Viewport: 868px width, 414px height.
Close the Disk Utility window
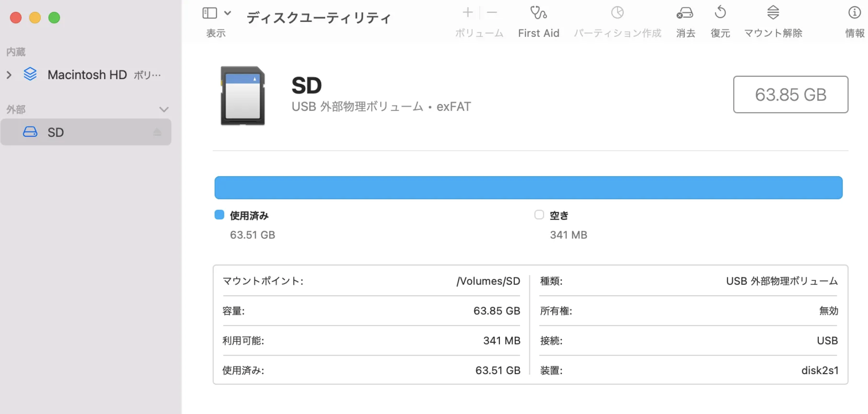[x=16, y=18]
